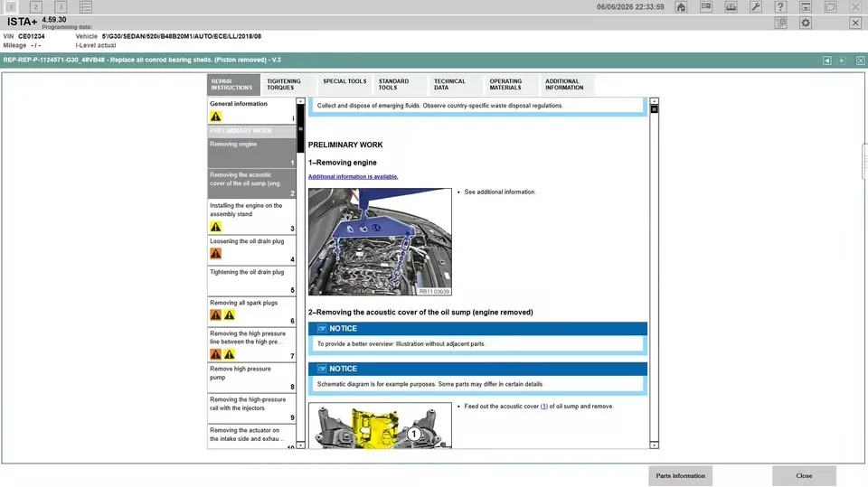Screen dimensions: 868x487
Task: Select numbered tab 2 at top left
Action: coord(35,7)
